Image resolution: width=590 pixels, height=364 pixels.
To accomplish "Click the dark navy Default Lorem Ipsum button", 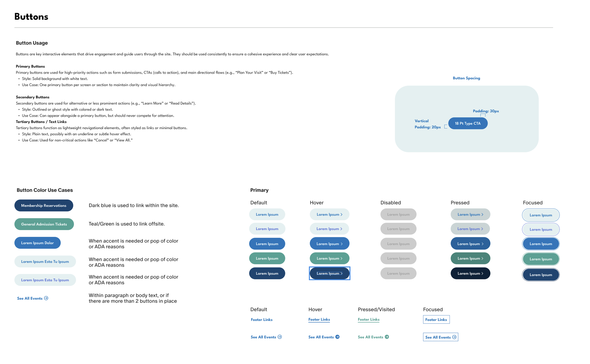I will click(x=267, y=273).
